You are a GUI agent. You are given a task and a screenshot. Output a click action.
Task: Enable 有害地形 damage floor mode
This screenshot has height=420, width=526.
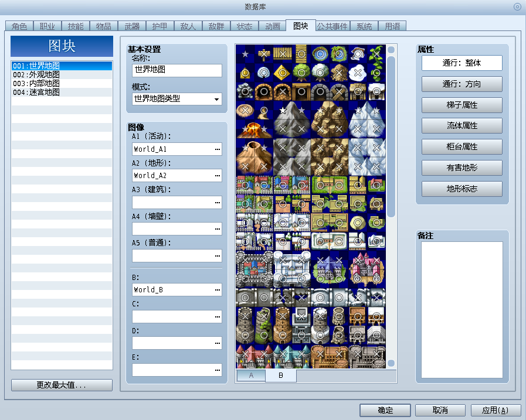462,168
